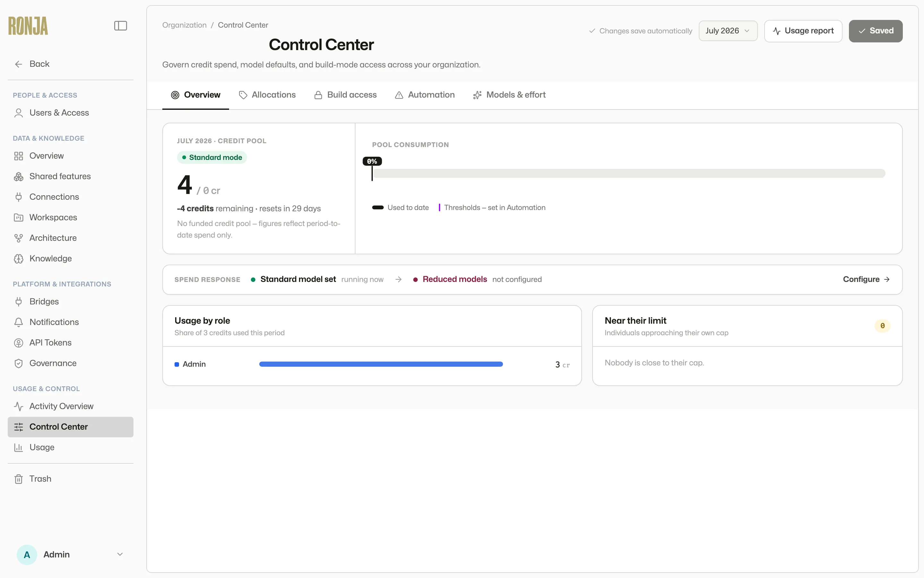Click the 'Near their limit' heading
Image resolution: width=924 pixels, height=578 pixels.
coord(635,321)
